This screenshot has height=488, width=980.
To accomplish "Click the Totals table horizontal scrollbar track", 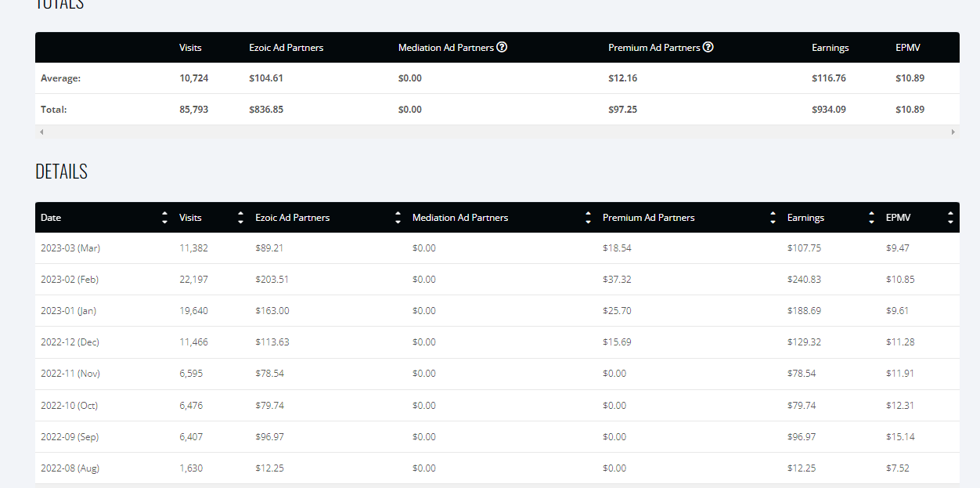I will [x=497, y=132].
